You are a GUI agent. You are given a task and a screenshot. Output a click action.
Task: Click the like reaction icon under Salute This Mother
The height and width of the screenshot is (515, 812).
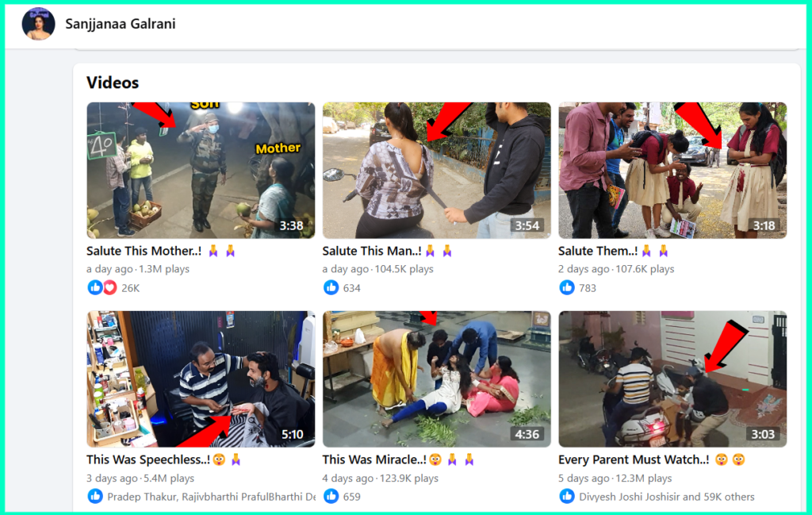click(94, 287)
